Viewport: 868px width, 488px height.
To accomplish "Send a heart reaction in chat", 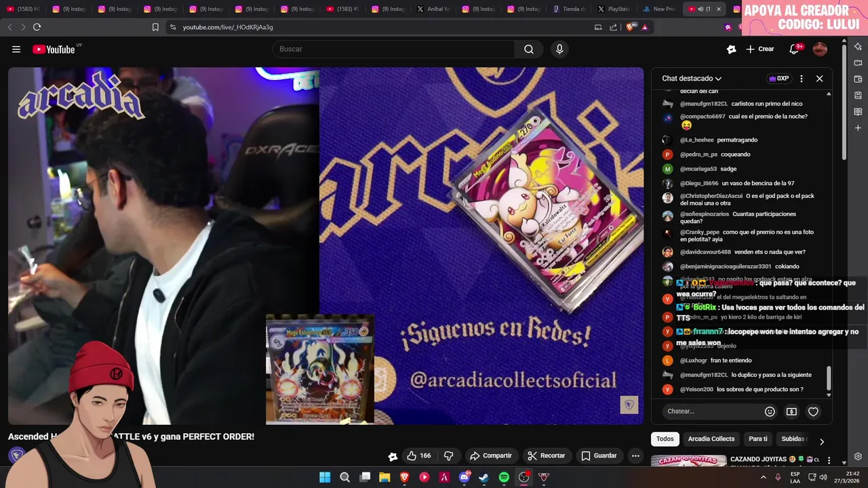I will point(813,411).
